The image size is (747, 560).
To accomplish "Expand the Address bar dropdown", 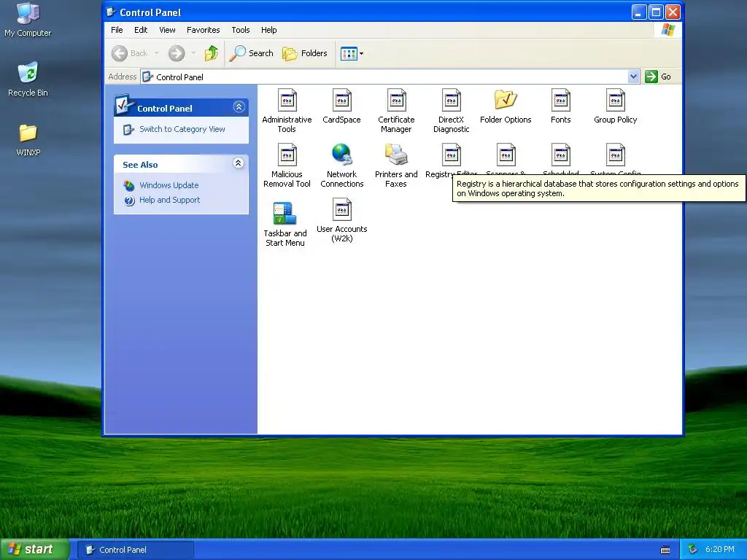I will click(633, 77).
